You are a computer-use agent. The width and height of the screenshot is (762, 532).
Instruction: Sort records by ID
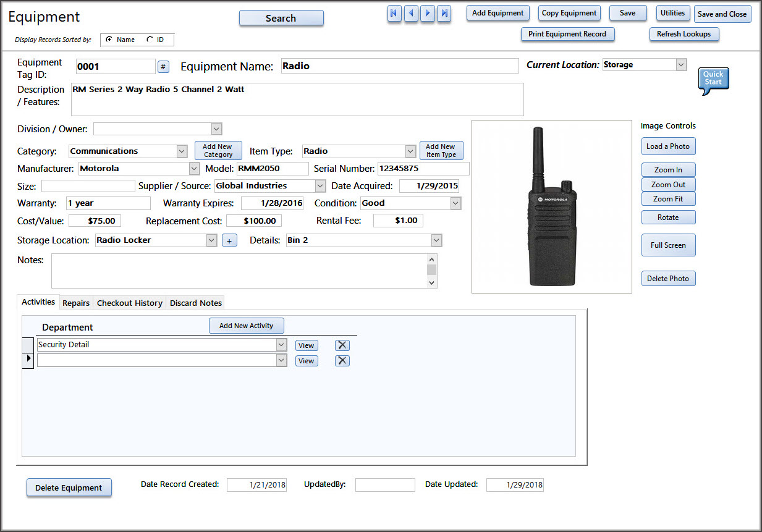click(x=150, y=40)
